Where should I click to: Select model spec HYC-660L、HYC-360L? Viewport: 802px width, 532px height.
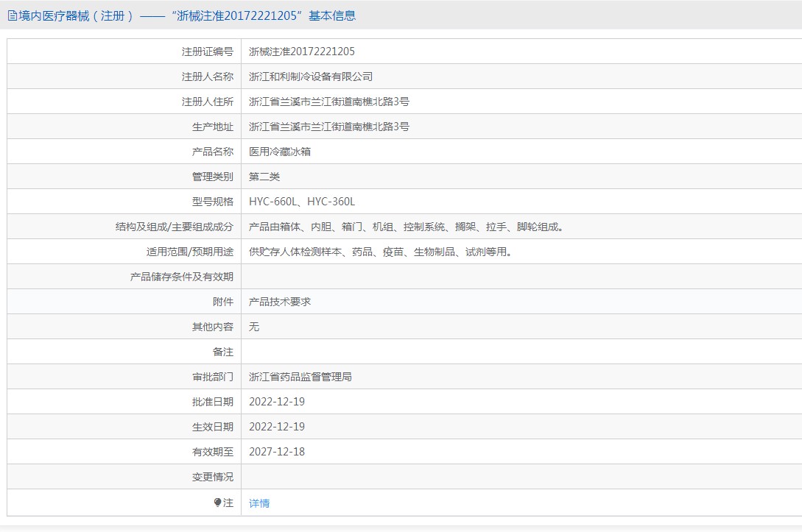tap(302, 202)
